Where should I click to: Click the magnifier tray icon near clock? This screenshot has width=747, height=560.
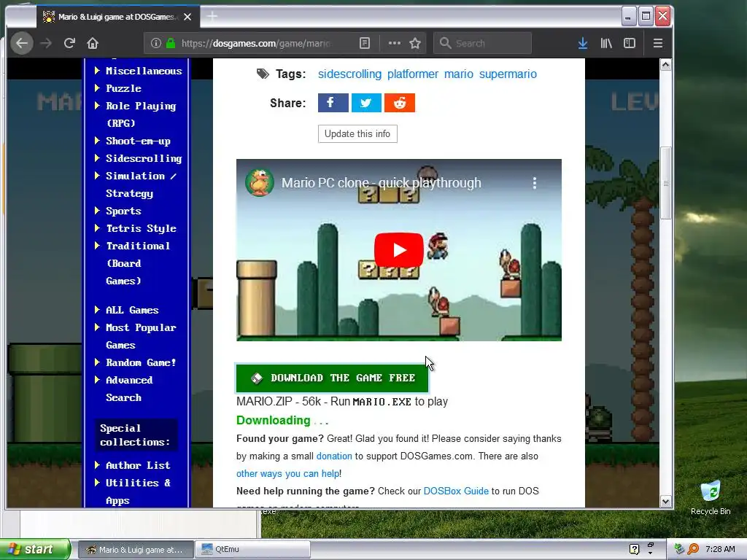click(694, 549)
